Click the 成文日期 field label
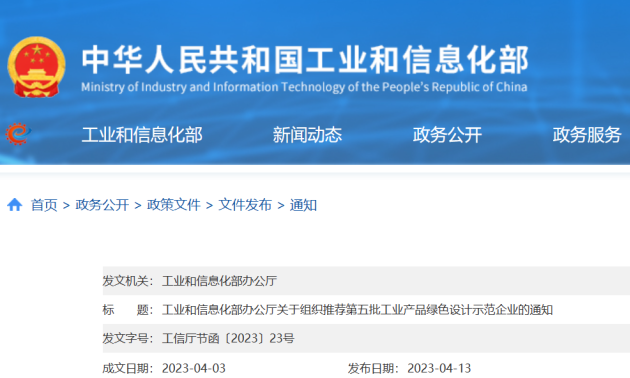Image resolution: width=630 pixels, height=378 pixels. pyautogui.click(x=128, y=368)
